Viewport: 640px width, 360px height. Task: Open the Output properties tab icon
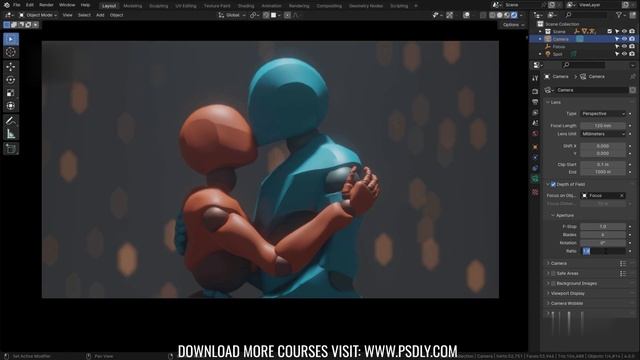coord(535,102)
